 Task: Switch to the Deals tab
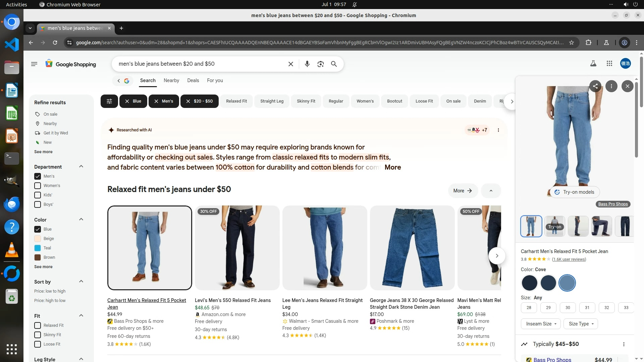(193, 80)
